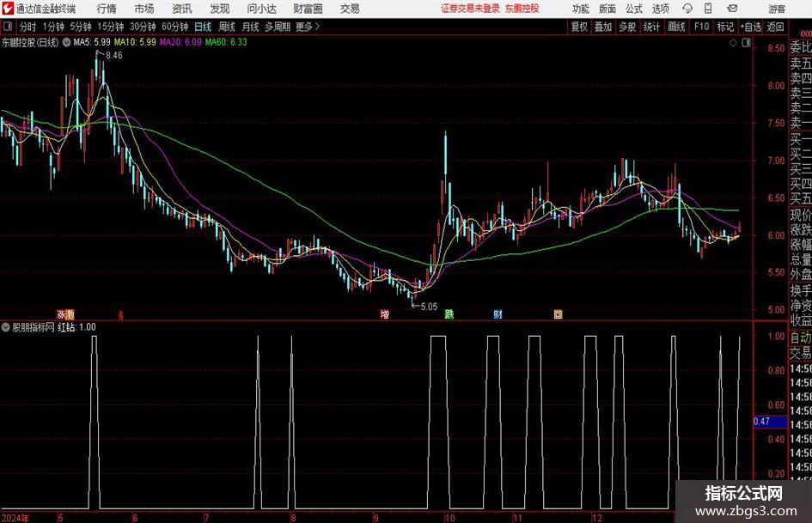
Task: Click the 2024年 date axis label
Action: click(x=15, y=518)
